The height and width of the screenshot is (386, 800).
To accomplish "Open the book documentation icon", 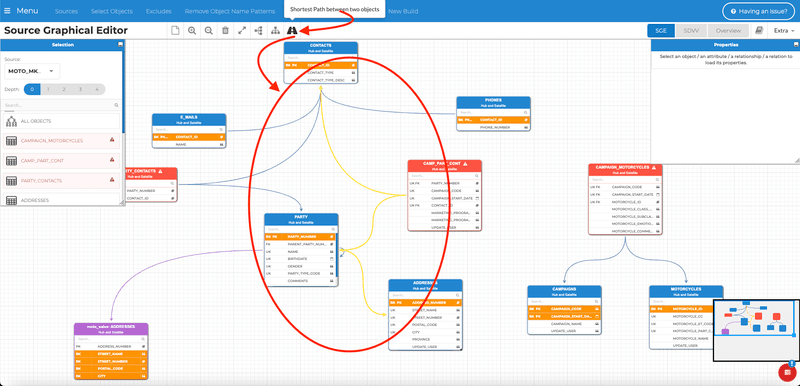I will [759, 31].
